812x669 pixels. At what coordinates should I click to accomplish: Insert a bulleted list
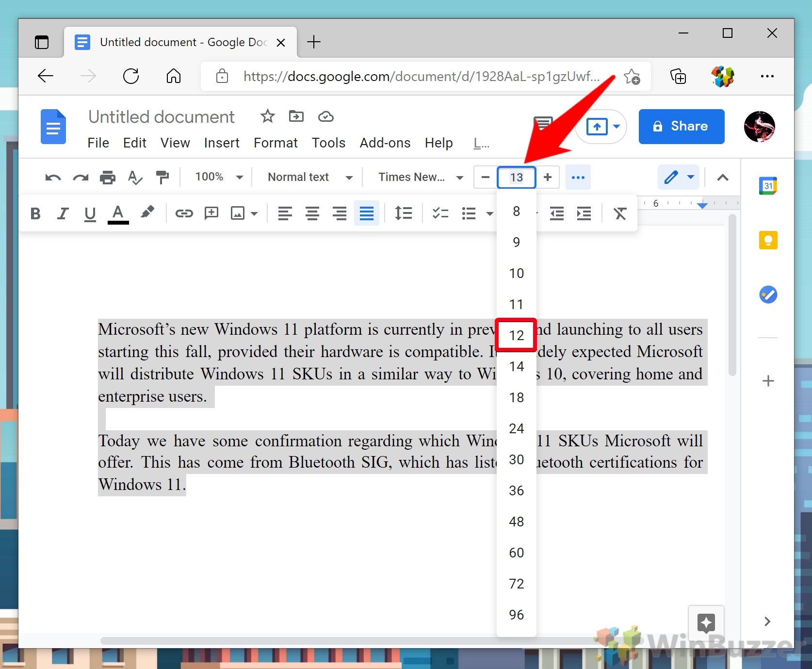(x=469, y=213)
